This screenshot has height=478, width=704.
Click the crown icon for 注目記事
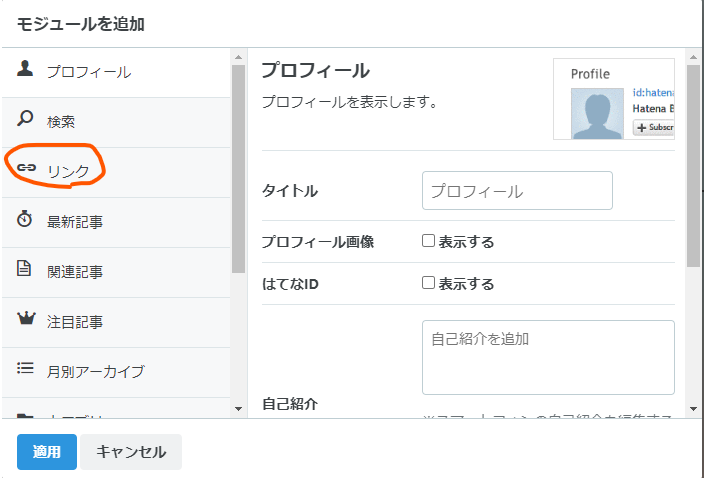[x=26, y=318]
